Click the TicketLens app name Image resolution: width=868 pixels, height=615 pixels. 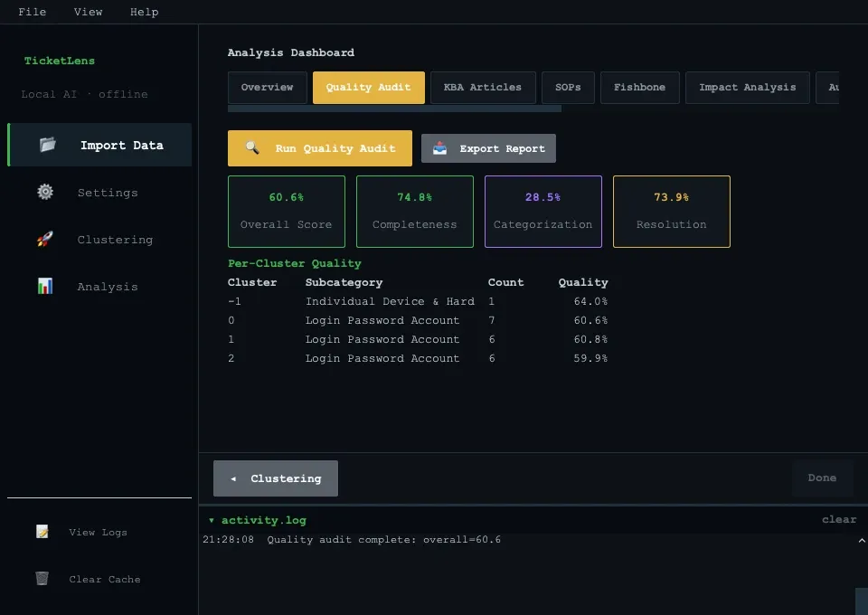click(x=60, y=61)
